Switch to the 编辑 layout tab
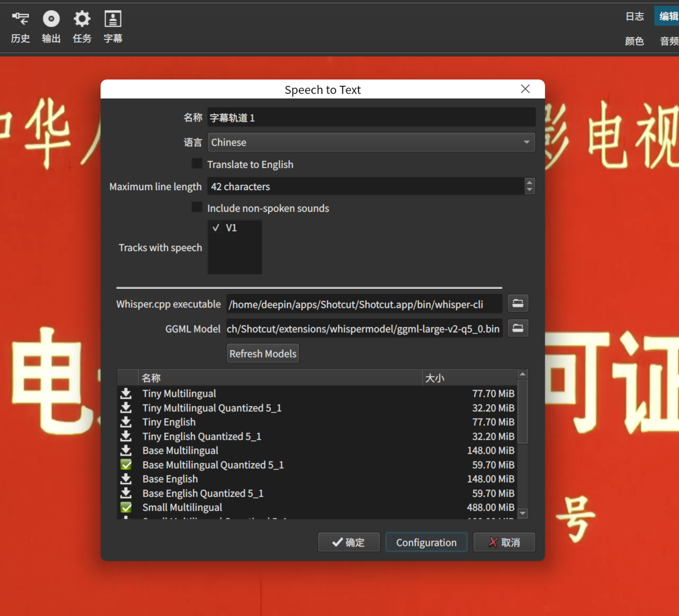The image size is (679, 616). tap(668, 17)
